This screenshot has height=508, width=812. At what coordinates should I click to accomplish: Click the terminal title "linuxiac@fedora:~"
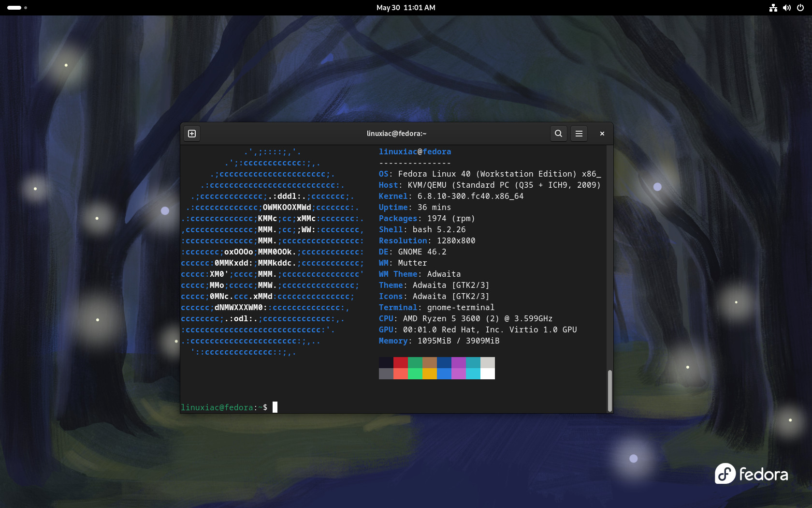tap(397, 134)
